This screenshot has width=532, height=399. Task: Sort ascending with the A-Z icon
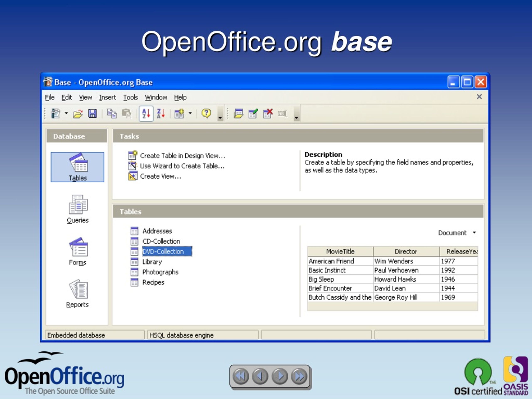[146, 113]
